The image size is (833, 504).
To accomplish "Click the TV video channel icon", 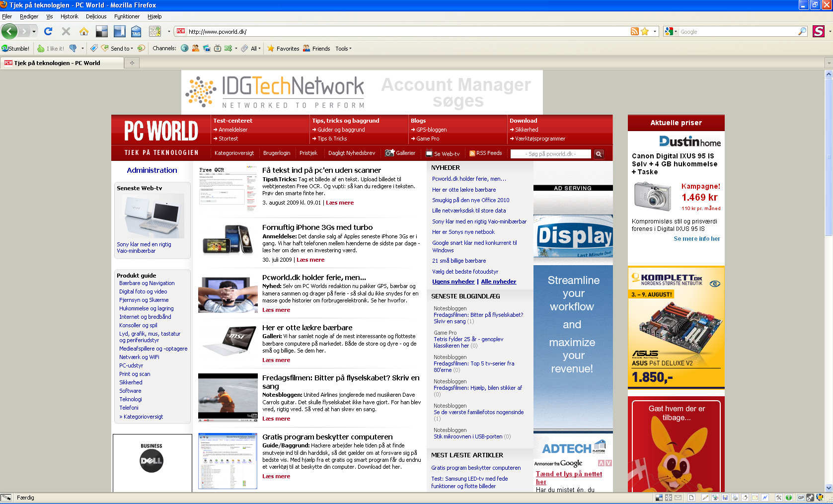I will coord(218,48).
